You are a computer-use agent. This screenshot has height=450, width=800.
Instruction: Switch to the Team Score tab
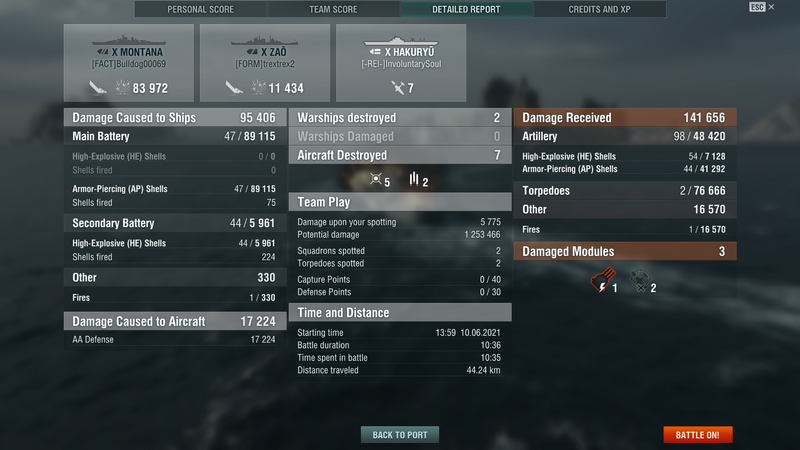coord(333,9)
